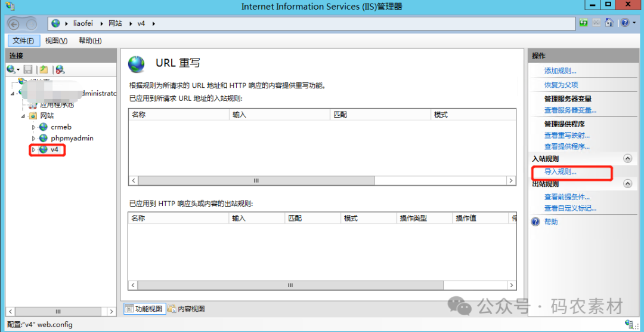Click the status bar network icon at bottom right
The image size is (644, 332).
628,324
